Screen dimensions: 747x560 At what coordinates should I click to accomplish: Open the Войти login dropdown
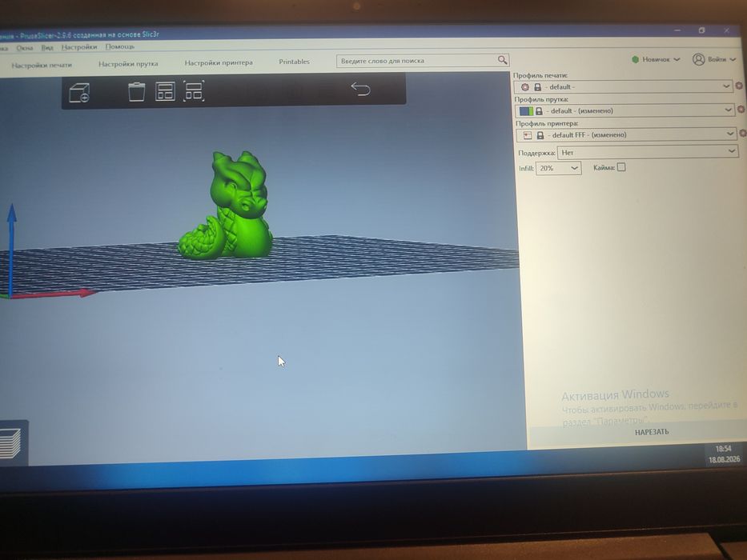[x=715, y=59]
